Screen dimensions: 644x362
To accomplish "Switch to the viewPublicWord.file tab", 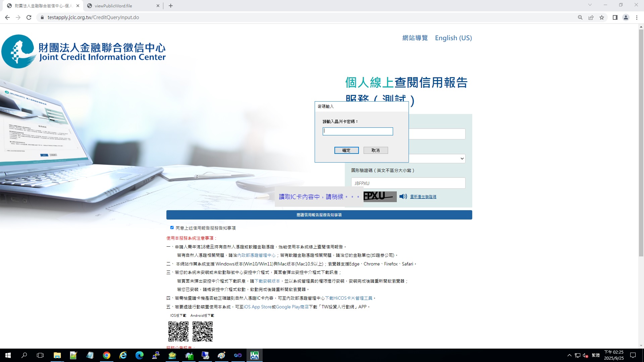I will tap(113, 6).
